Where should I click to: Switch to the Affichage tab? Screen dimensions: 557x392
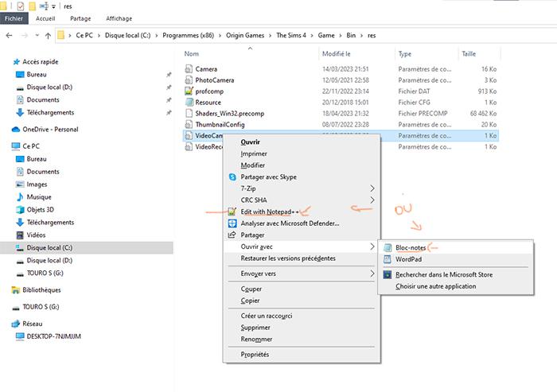tap(119, 18)
